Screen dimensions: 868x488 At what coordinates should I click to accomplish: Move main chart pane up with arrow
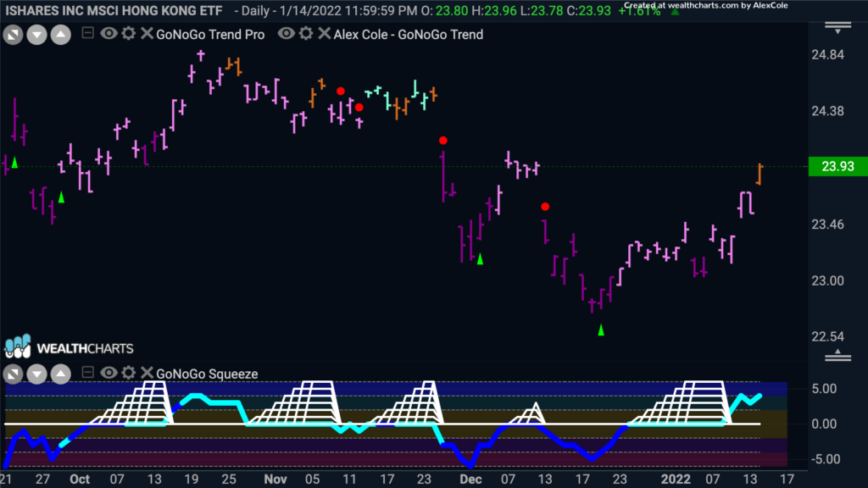pos(61,36)
